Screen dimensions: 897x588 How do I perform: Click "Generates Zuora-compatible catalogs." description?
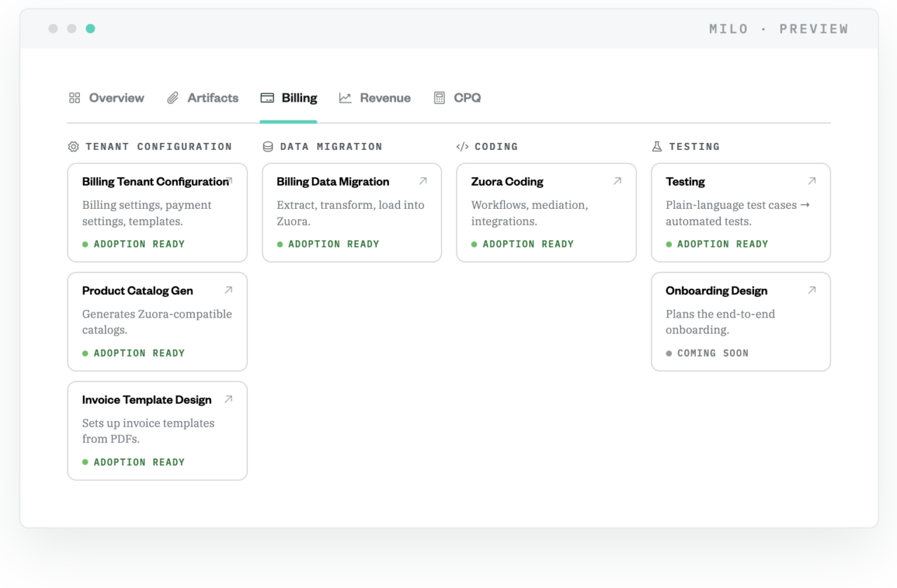(x=157, y=322)
